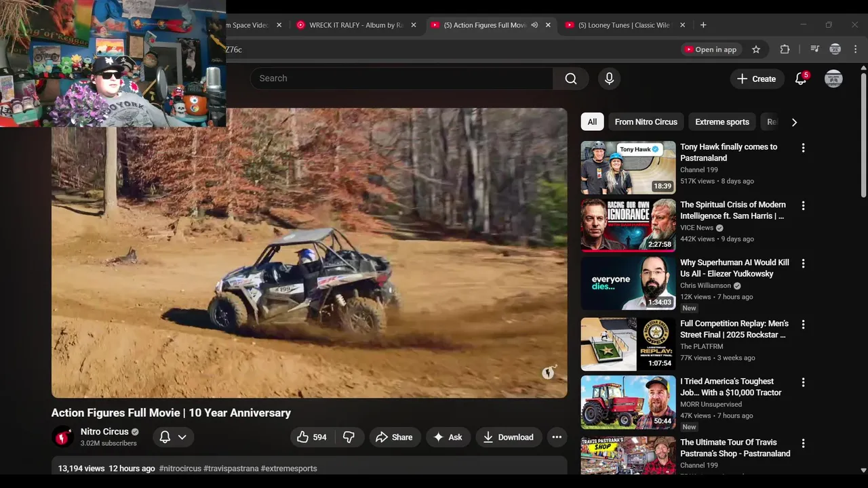Click the main video player

tap(309, 253)
